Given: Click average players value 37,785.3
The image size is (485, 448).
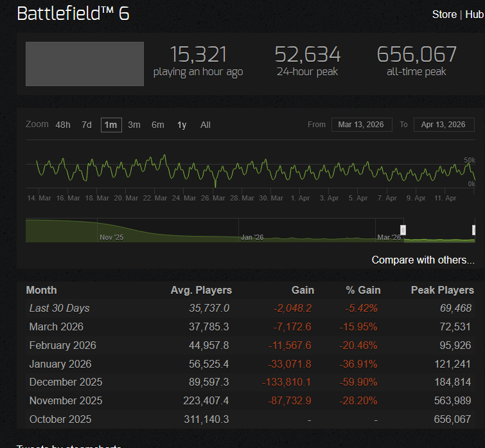Looking at the screenshot, I should point(209,327).
